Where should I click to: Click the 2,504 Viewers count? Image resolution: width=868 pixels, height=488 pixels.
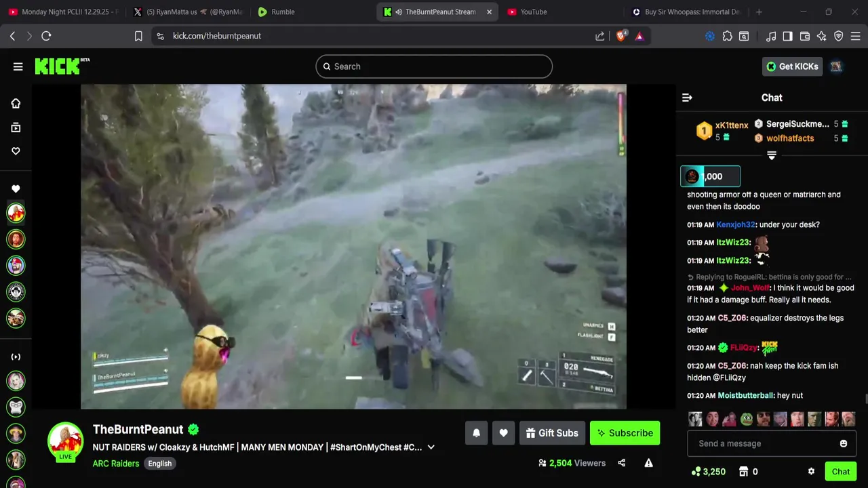(x=572, y=463)
